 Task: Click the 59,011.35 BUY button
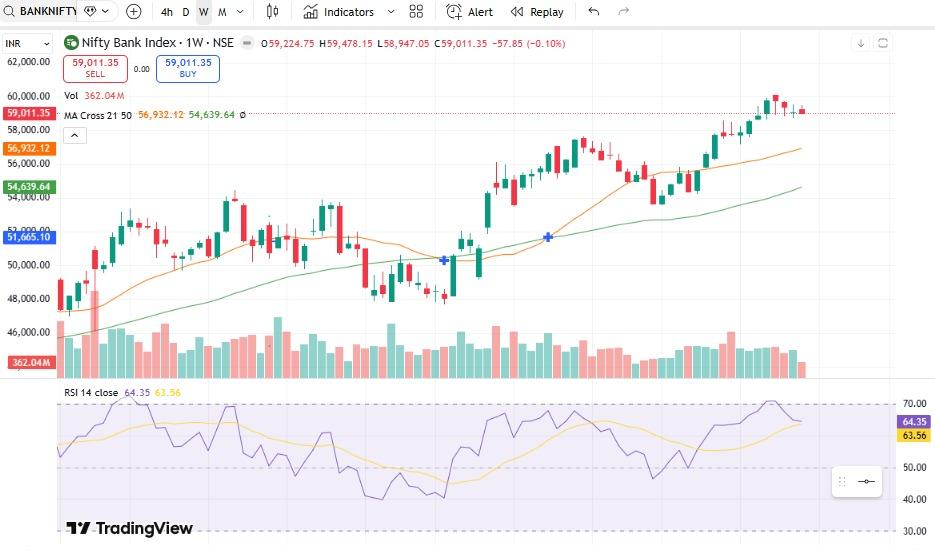[x=188, y=69]
